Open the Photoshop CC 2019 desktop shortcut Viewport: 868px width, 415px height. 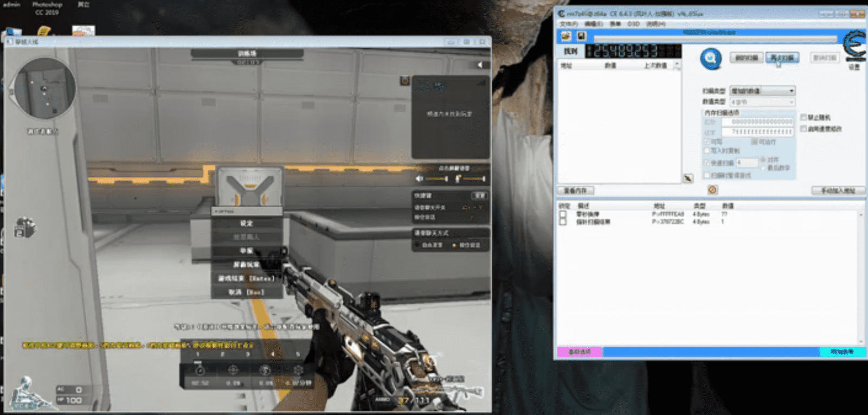pyautogui.click(x=47, y=8)
